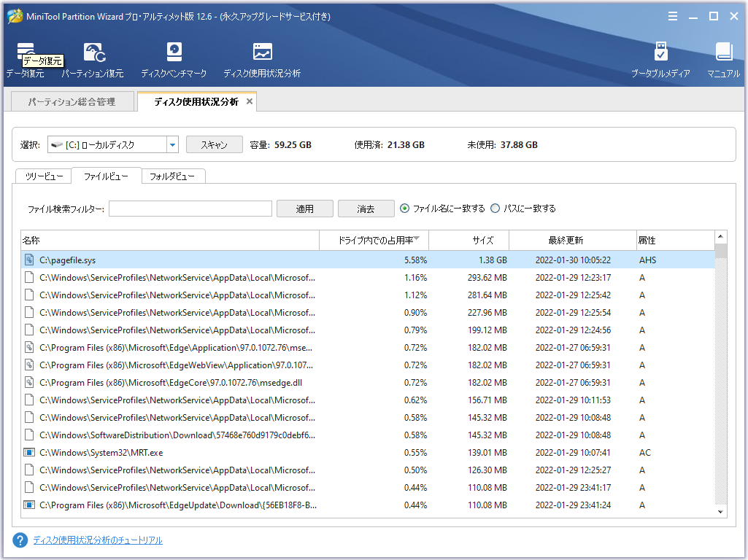Click the pagefile.sys file icon

click(29, 260)
